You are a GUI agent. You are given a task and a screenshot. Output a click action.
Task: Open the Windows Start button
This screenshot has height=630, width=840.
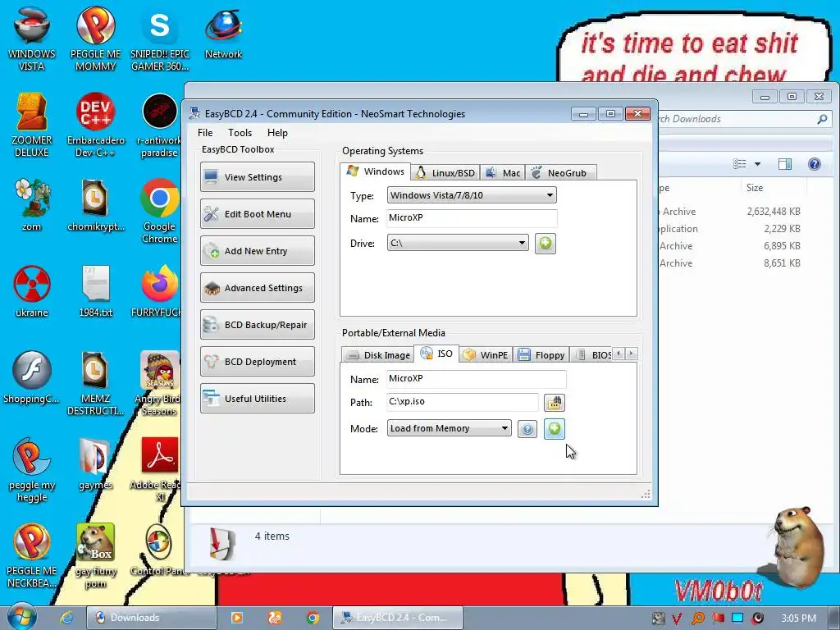click(21, 617)
